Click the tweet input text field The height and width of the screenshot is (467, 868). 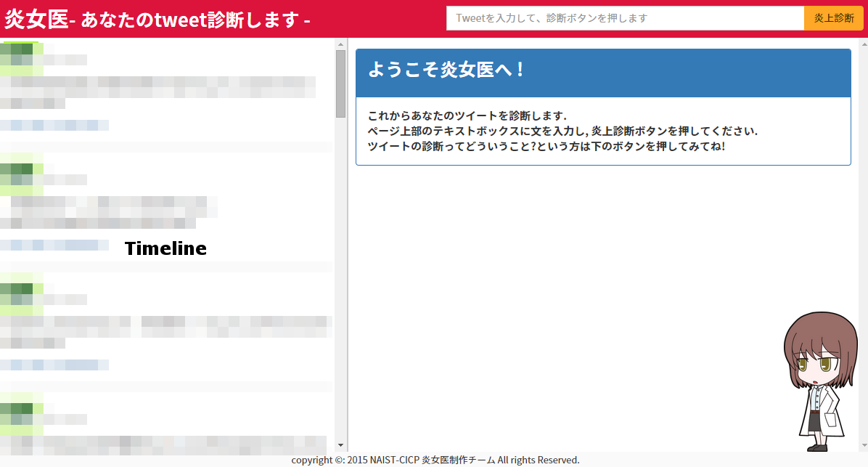click(625, 18)
